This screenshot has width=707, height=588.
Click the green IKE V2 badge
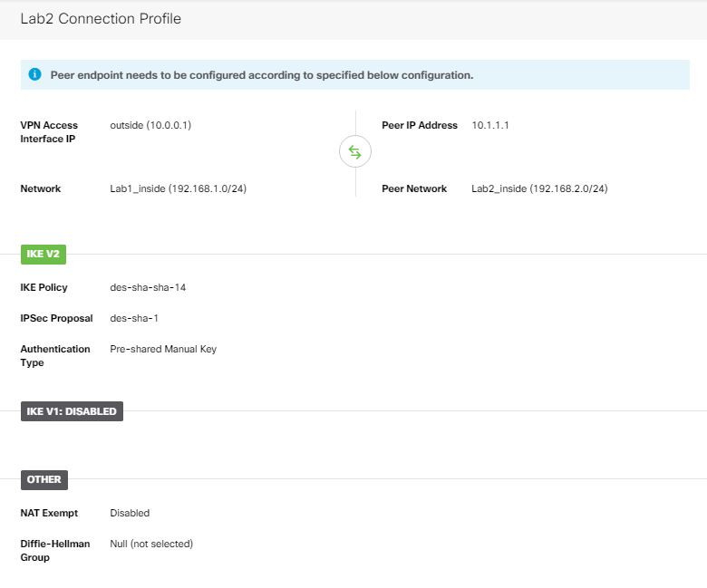coord(44,254)
